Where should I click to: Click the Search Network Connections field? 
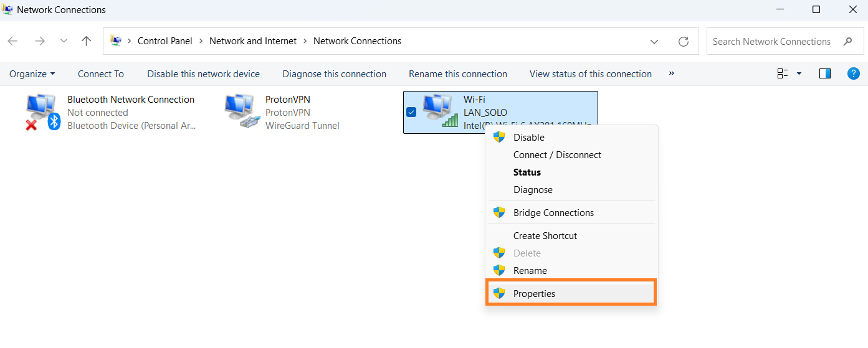(x=771, y=42)
